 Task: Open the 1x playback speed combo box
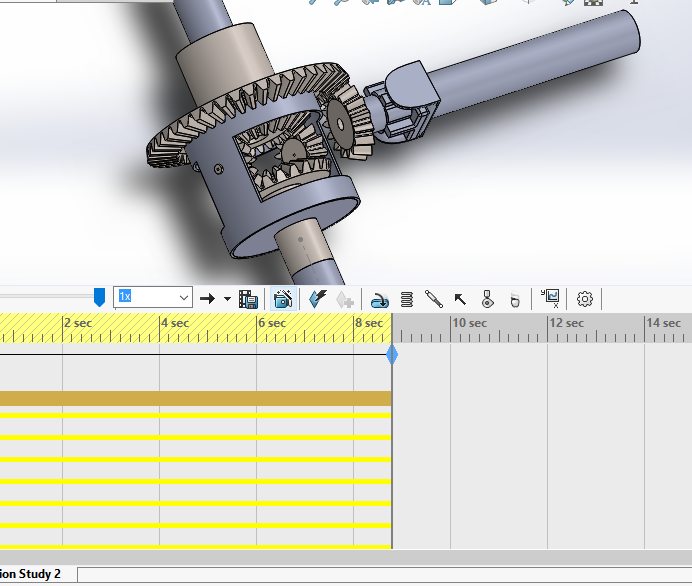[x=153, y=297]
